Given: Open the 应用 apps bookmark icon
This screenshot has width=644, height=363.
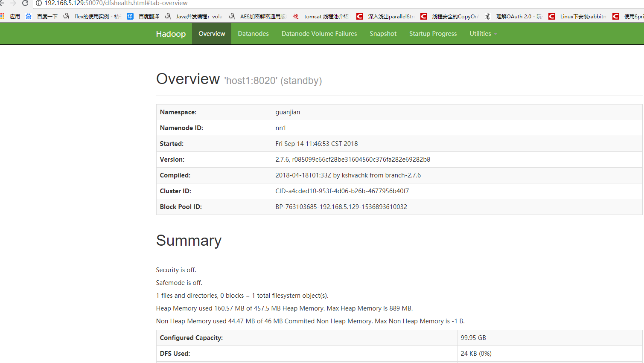Looking at the screenshot, I should pos(2,16).
